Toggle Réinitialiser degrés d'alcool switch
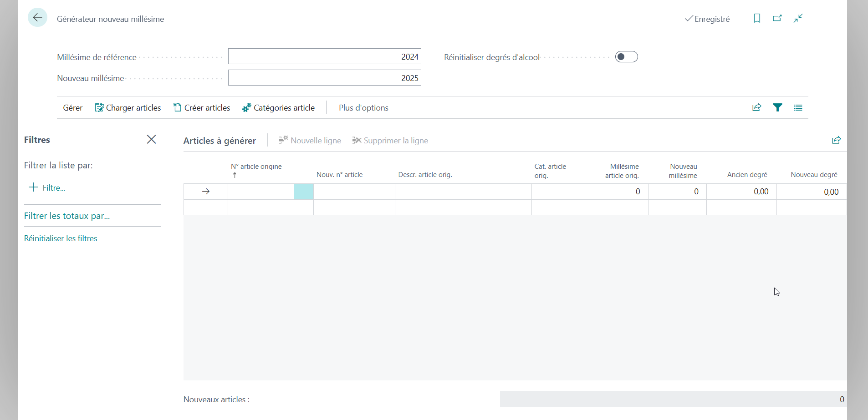Image resolution: width=868 pixels, height=420 pixels. point(626,57)
